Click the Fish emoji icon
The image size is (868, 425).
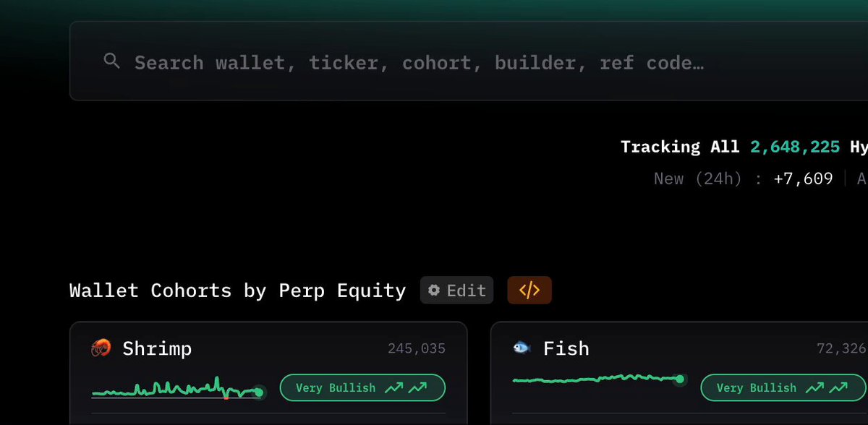click(522, 348)
